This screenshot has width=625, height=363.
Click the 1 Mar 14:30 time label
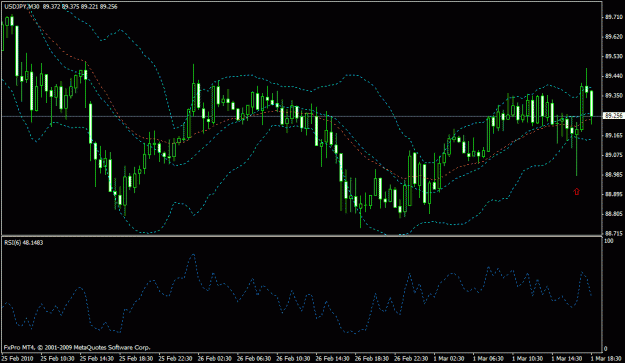[x=567, y=359]
